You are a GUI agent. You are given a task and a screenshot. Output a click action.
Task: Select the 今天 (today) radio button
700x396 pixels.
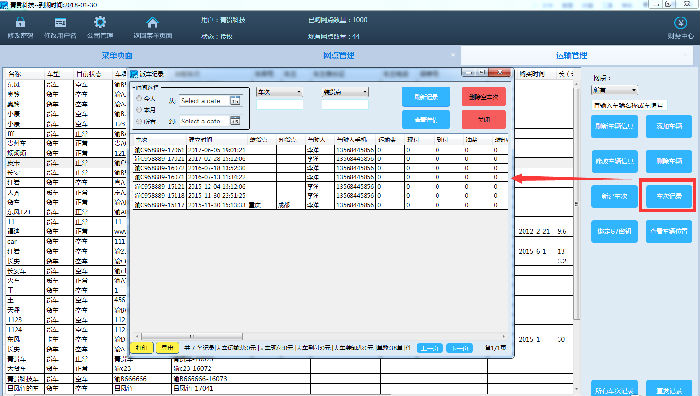click(139, 98)
